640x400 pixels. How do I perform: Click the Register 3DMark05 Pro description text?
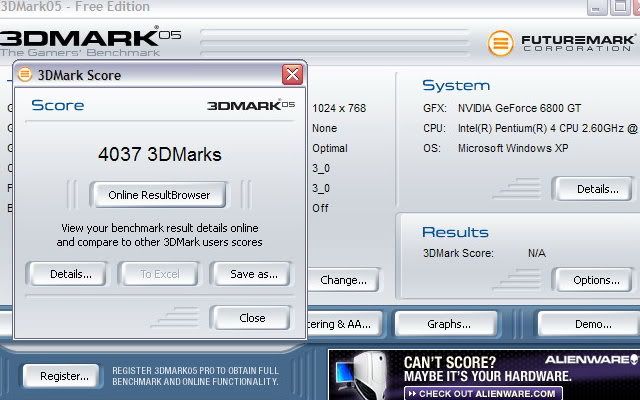point(196,376)
